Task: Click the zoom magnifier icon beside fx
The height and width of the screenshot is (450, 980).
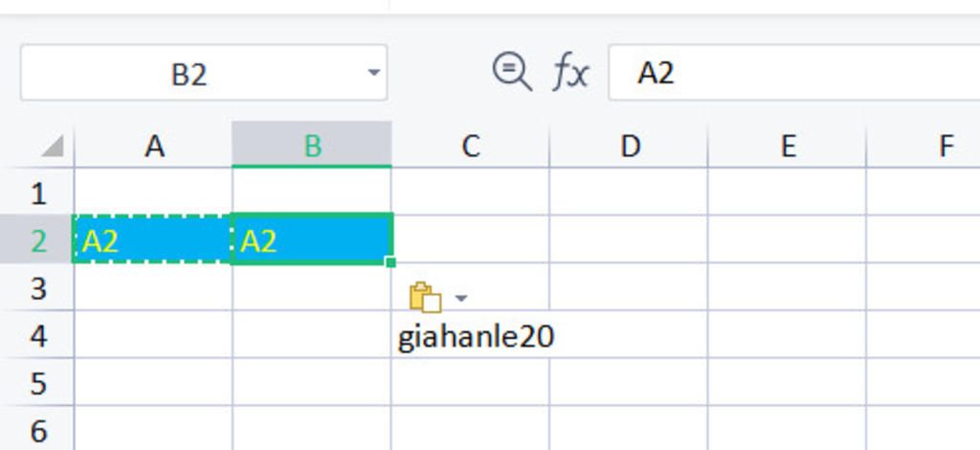Action: click(x=512, y=72)
